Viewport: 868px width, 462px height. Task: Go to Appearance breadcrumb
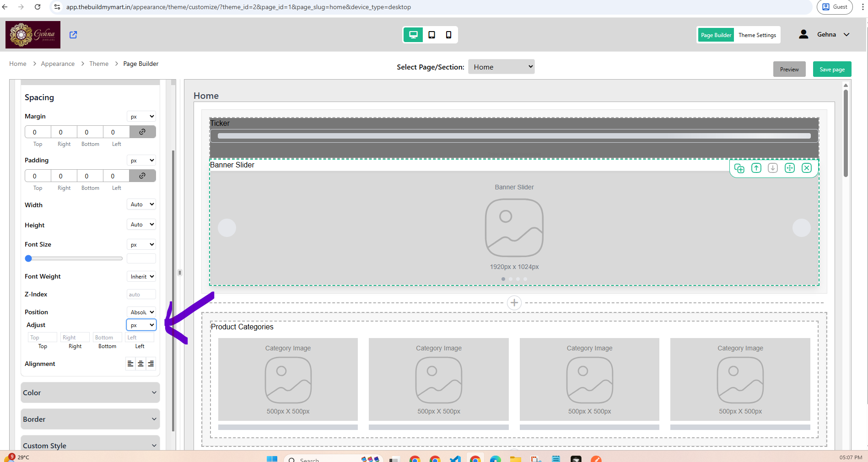(58, 64)
